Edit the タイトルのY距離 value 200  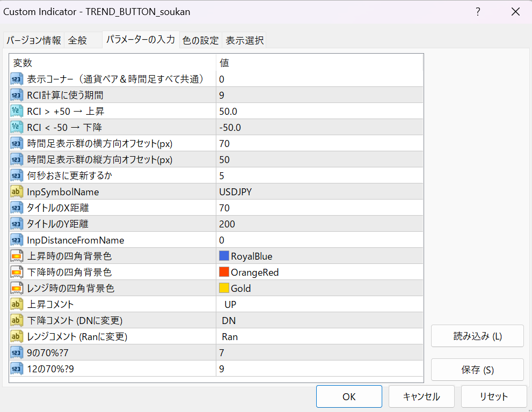[319, 224]
